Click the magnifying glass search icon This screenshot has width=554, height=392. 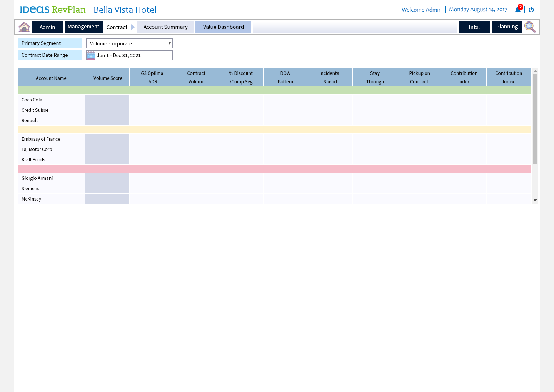[530, 27]
